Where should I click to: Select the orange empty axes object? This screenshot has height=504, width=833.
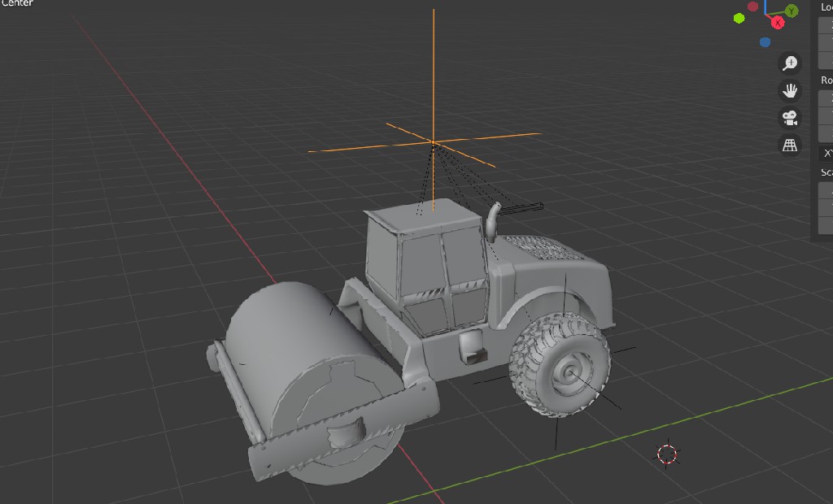coord(434,142)
